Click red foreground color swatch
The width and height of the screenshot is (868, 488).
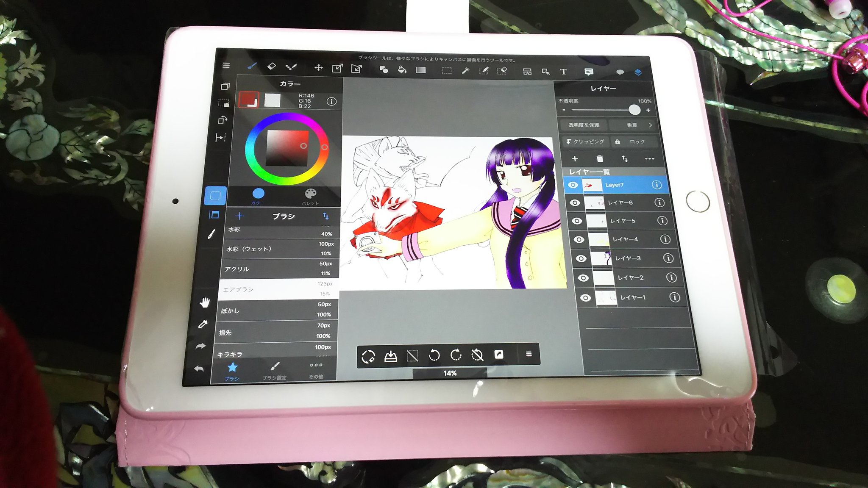[x=249, y=100]
